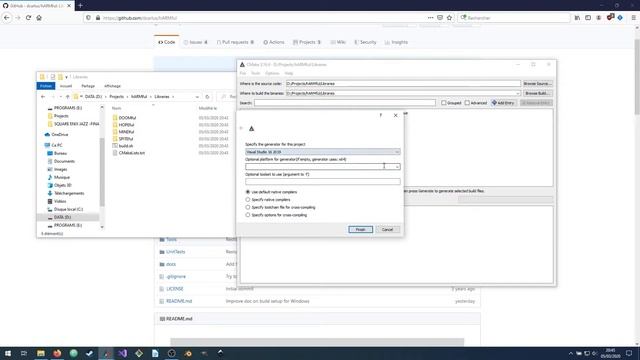Open the Code tab on GitHub
The image size is (640, 360).
coord(167,42)
